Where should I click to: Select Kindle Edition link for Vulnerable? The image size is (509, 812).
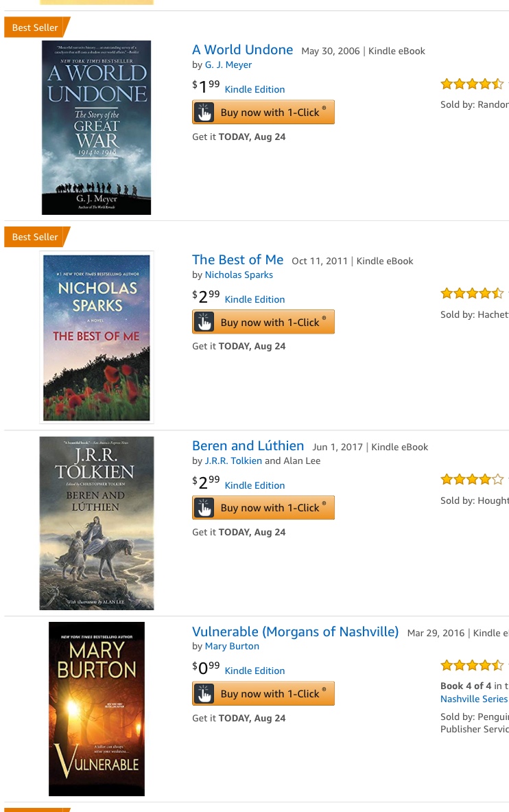[254, 671]
